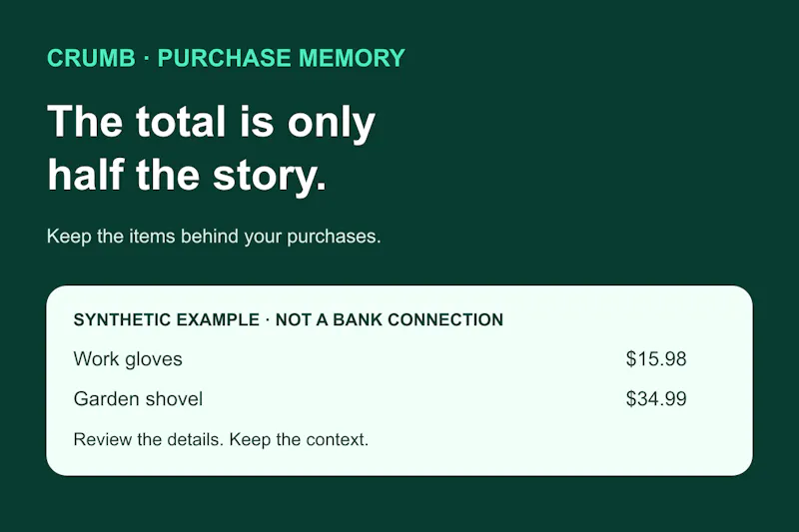Open the Garden shovel item

(x=138, y=398)
